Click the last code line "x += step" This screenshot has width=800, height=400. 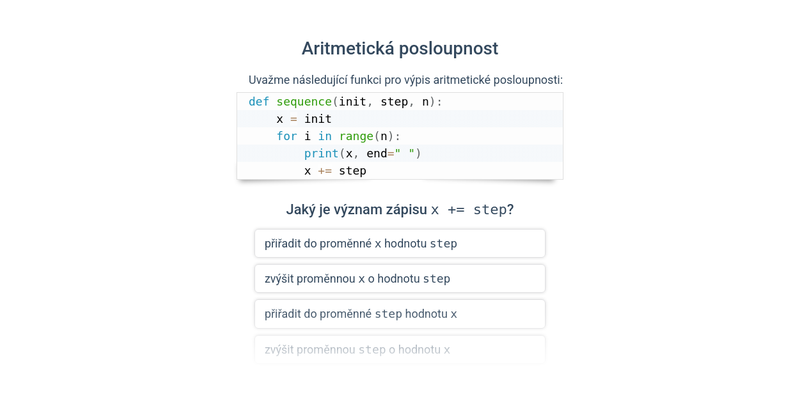coord(335,171)
